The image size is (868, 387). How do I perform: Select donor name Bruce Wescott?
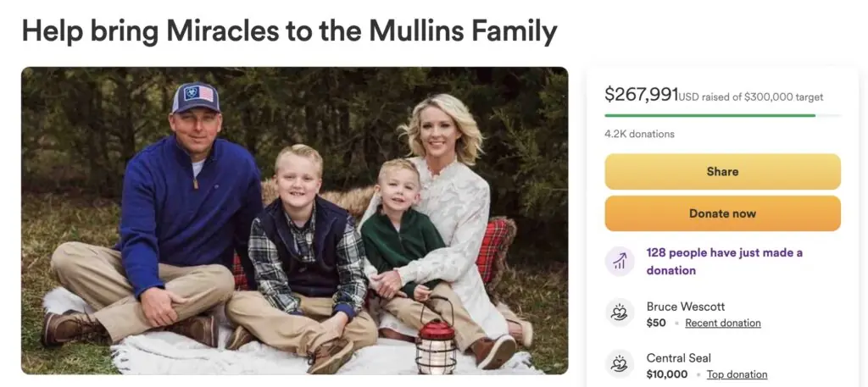pyautogui.click(x=685, y=307)
